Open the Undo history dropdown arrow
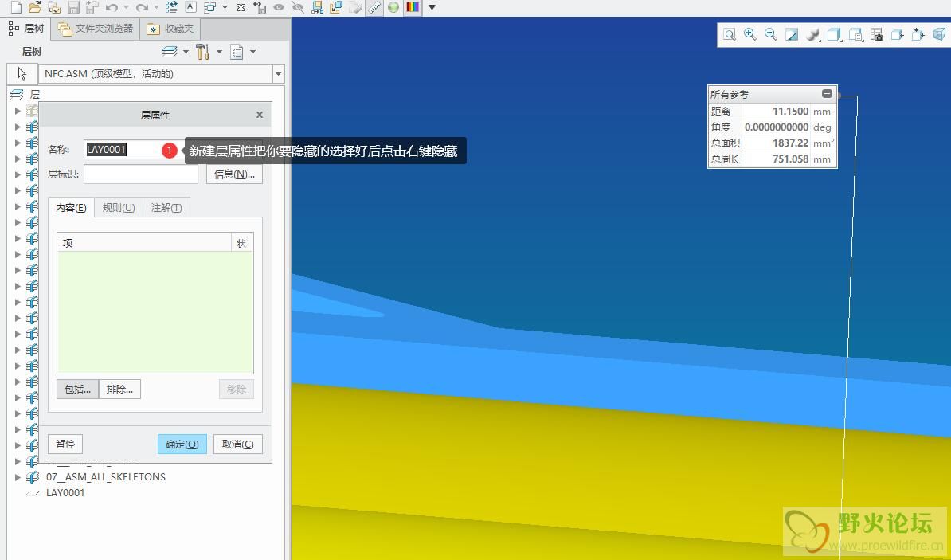Image resolution: width=951 pixels, height=560 pixels. coord(126,7)
